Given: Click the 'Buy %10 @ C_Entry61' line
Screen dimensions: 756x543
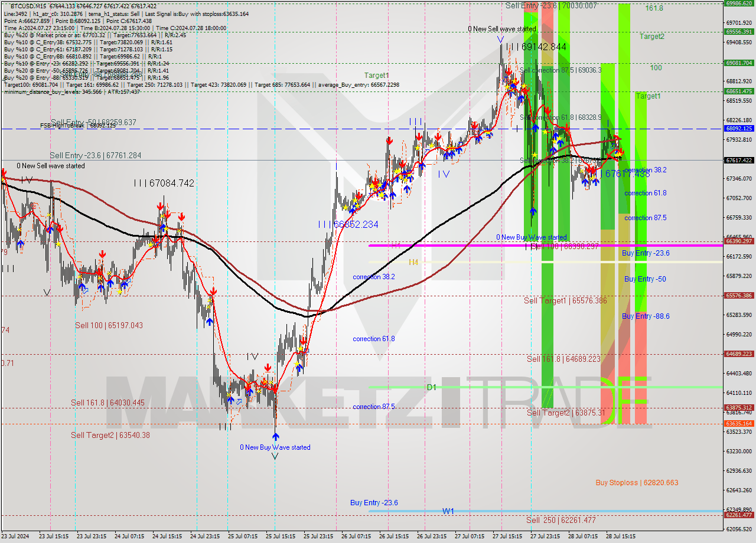Looking at the screenshot, I should click(88, 49).
